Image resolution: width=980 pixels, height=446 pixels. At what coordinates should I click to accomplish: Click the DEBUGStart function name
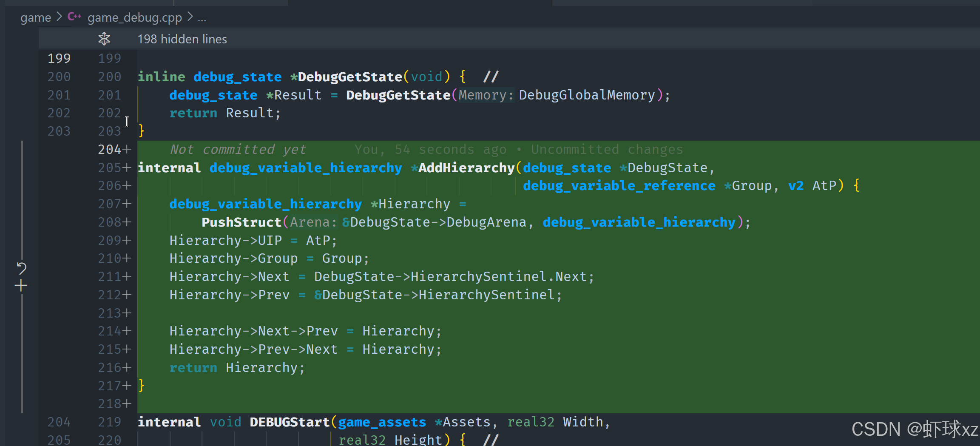pos(290,422)
